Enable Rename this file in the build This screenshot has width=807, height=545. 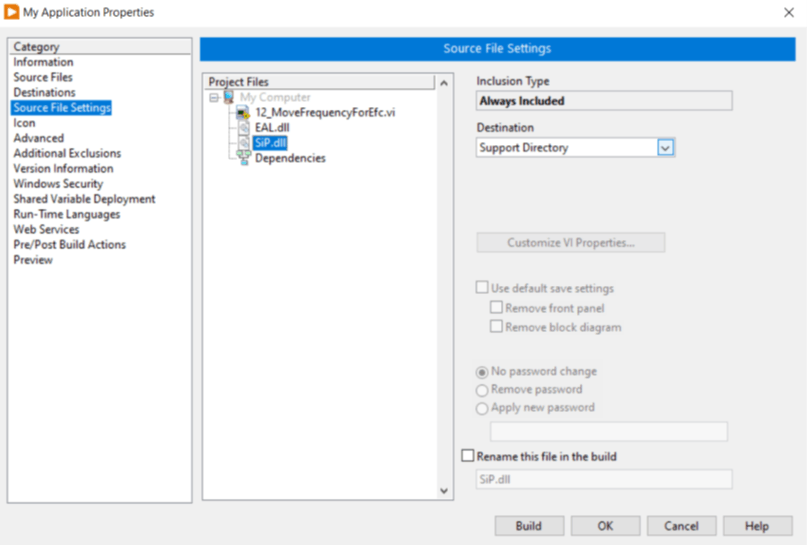click(x=468, y=456)
